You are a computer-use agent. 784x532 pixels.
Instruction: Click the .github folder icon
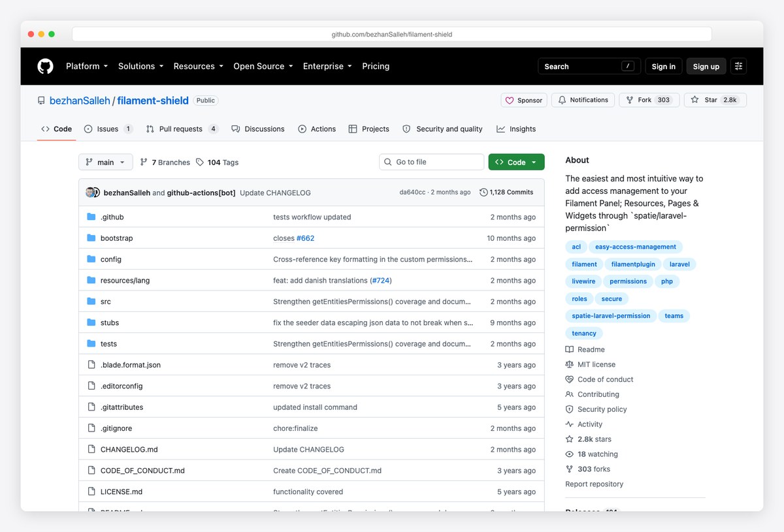(x=91, y=217)
